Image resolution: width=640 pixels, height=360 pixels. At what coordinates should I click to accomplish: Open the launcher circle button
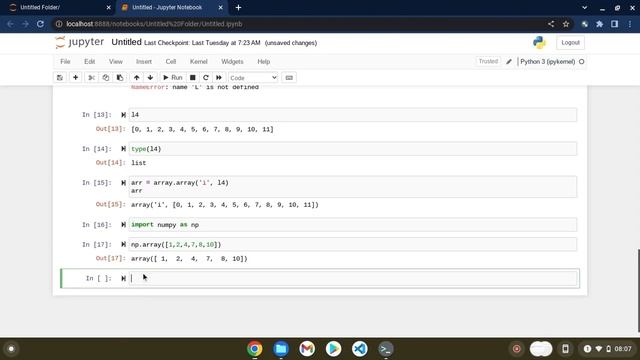[x=11, y=349]
